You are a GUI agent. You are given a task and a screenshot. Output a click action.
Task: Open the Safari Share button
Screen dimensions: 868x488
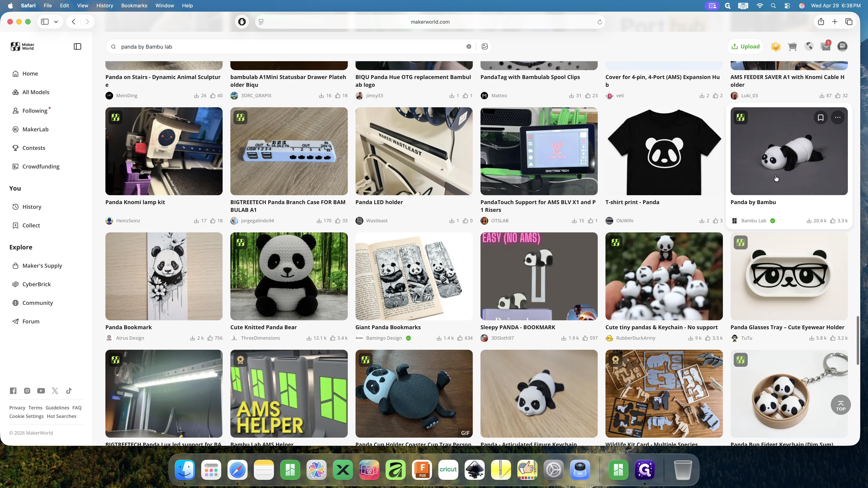click(821, 21)
